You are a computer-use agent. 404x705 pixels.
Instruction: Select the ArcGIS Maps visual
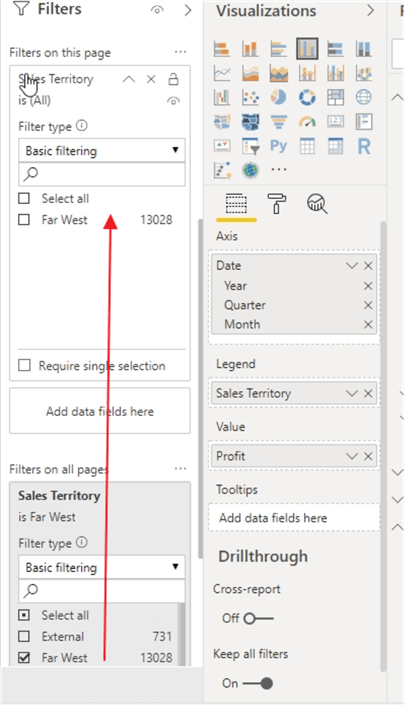(x=250, y=170)
